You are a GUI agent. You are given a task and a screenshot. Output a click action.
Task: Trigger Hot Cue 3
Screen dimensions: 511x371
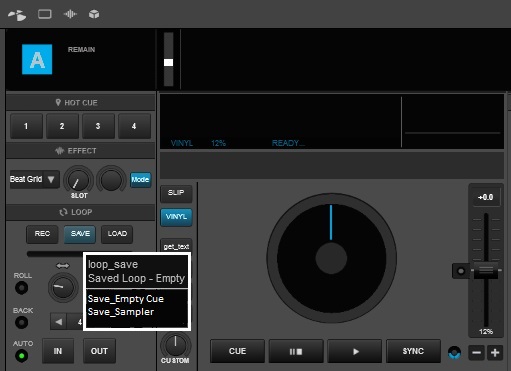pos(98,126)
